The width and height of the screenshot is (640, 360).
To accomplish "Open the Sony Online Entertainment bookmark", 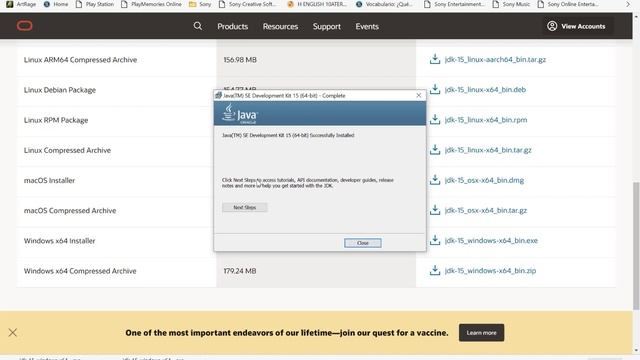I will pos(568,4).
